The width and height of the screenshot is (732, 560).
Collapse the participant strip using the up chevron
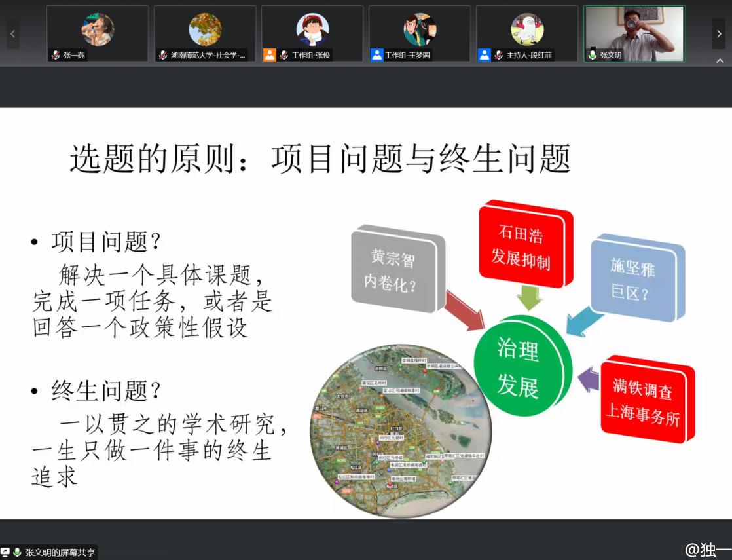click(x=720, y=61)
